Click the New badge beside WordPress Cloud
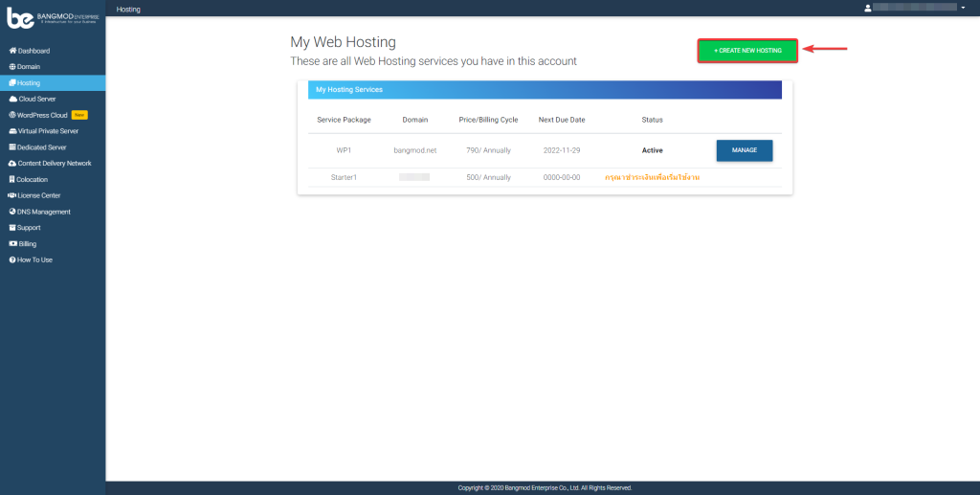 point(79,115)
